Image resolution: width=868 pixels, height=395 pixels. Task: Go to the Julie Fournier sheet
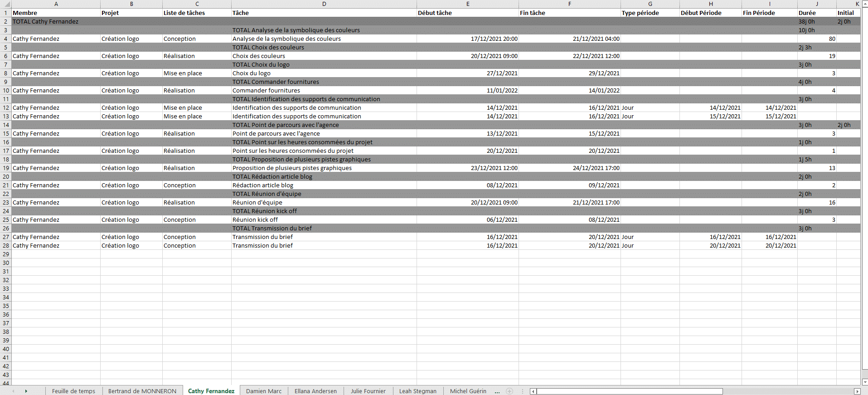pos(368,391)
